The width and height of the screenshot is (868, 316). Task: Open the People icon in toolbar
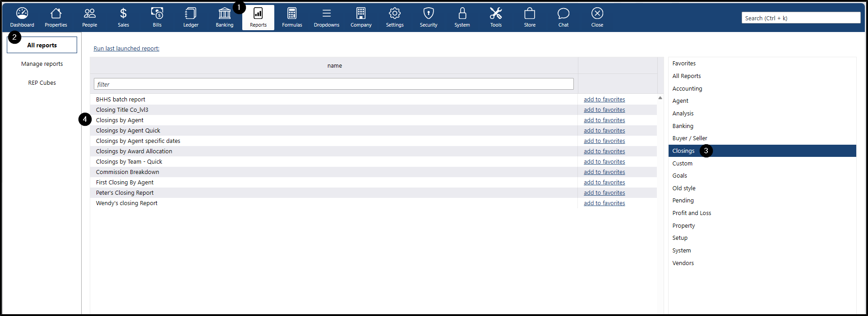pyautogui.click(x=89, y=14)
